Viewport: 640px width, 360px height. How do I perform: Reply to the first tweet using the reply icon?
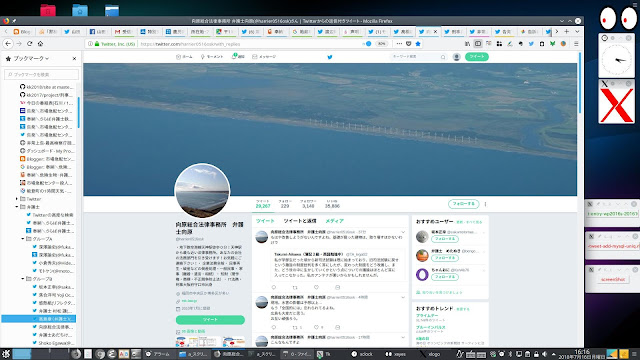(274, 287)
